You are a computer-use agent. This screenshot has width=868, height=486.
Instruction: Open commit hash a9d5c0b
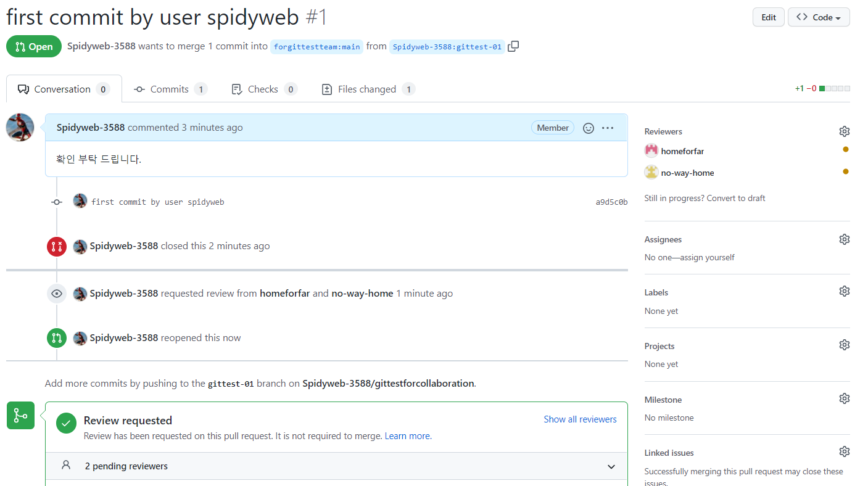[611, 202]
